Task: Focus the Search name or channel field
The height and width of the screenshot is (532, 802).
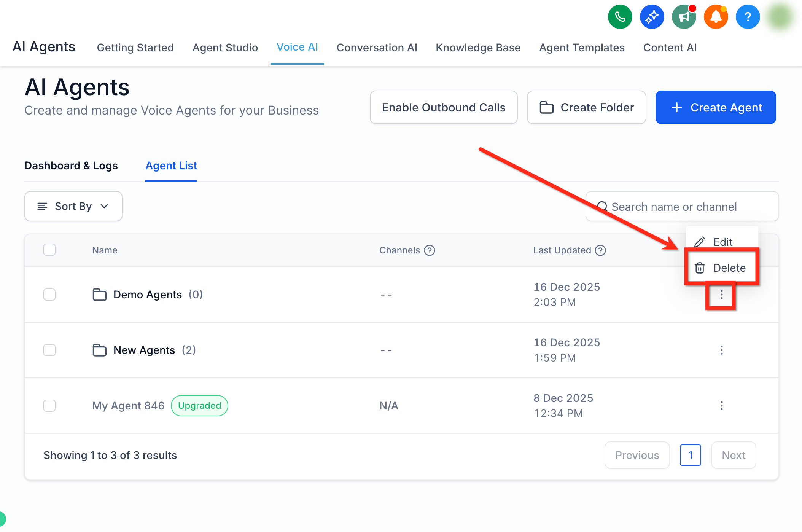Action: [x=682, y=206]
